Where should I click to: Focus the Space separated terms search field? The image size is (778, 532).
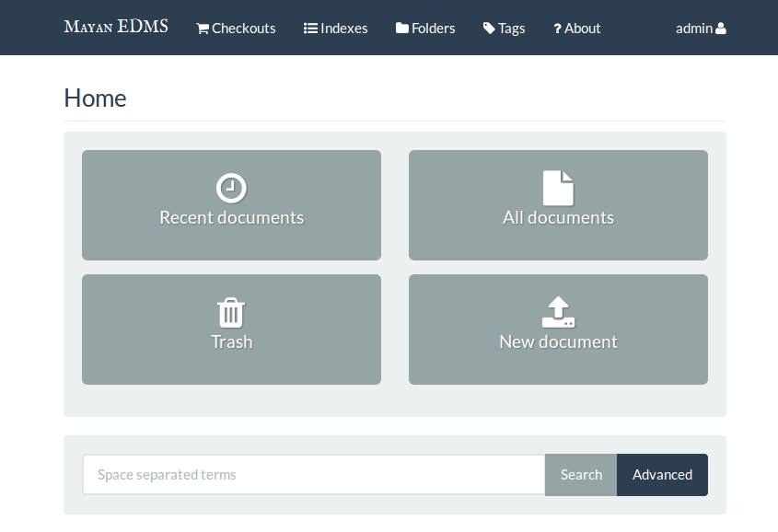pos(314,475)
